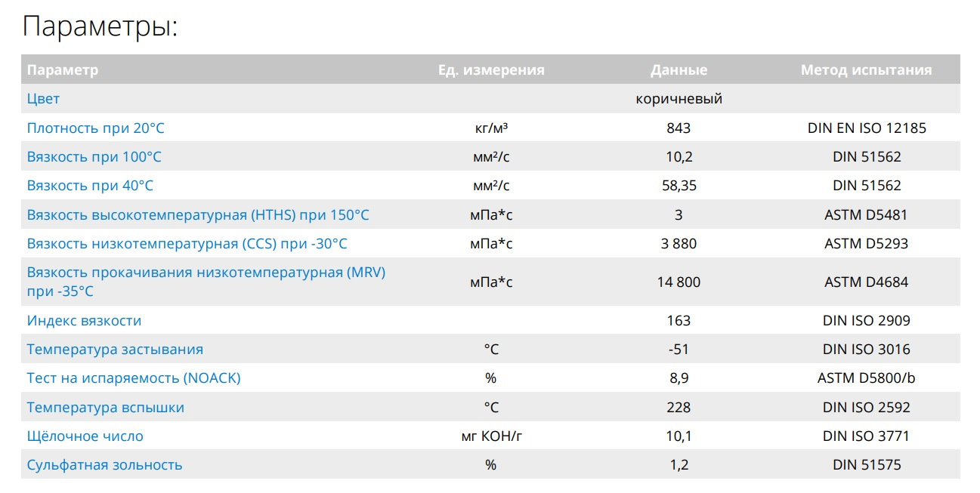This screenshot has width=980, height=493.
Task: Select the "коричневый" color value cell
Action: pyautogui.click(x=679, y=99)
